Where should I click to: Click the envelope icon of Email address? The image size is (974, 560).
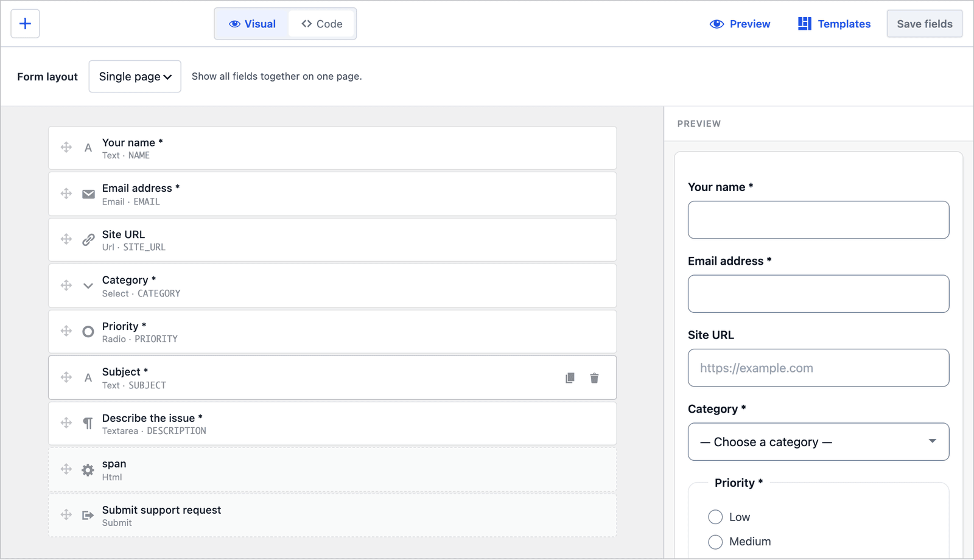(x=88, y=194)
